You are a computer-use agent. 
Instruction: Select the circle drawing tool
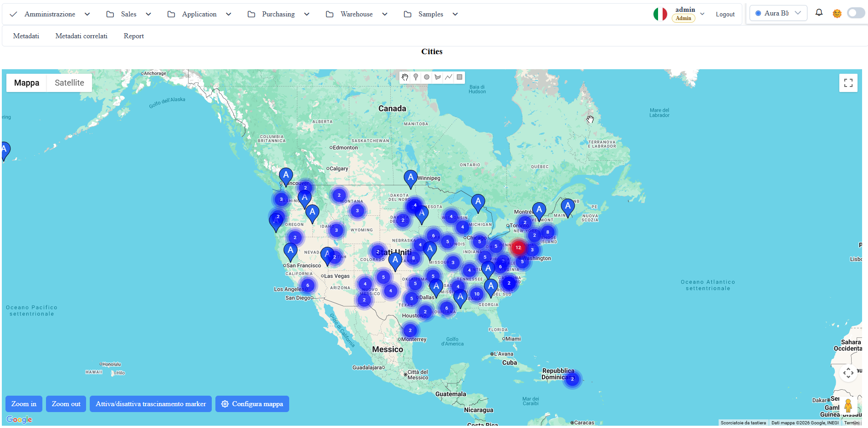(x=427, y=77)
